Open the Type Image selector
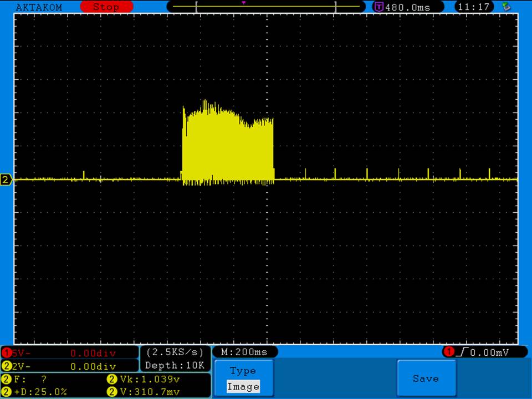Image resolution: width=532 pixels, height=399 pixels. coord(243,378)
